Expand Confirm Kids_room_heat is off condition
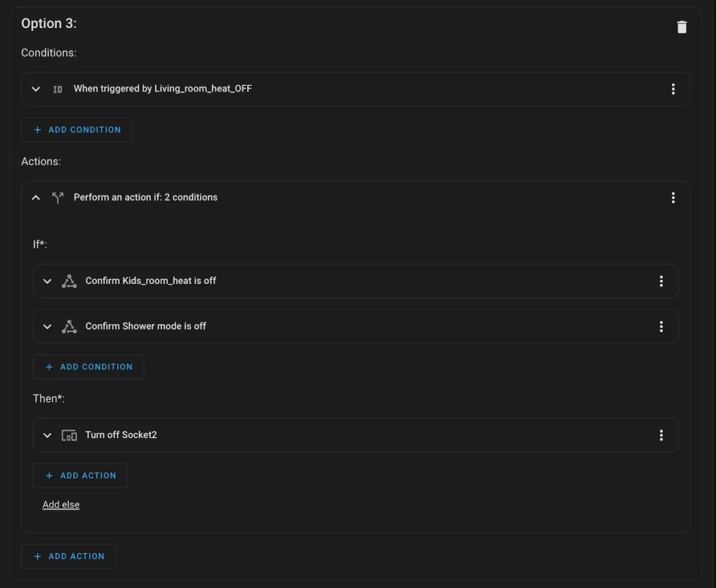This screenshot has width=716, height=588. pyautogui.click(x=48, y=281)
